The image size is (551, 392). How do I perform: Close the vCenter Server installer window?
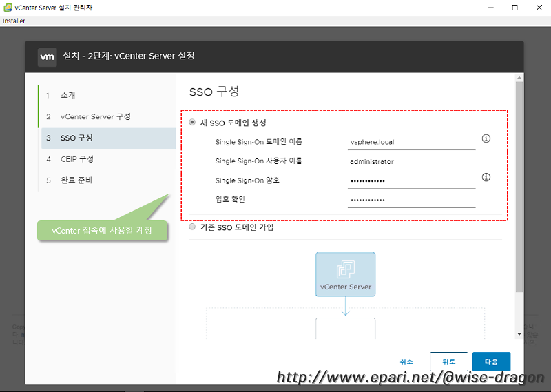click(539, 8)
